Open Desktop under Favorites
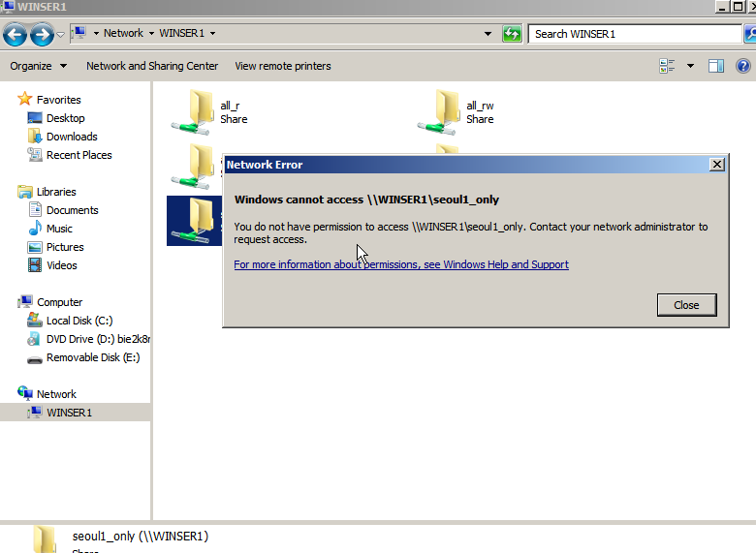Viewport: 756px width, 553px height. [x=66, y=118]
